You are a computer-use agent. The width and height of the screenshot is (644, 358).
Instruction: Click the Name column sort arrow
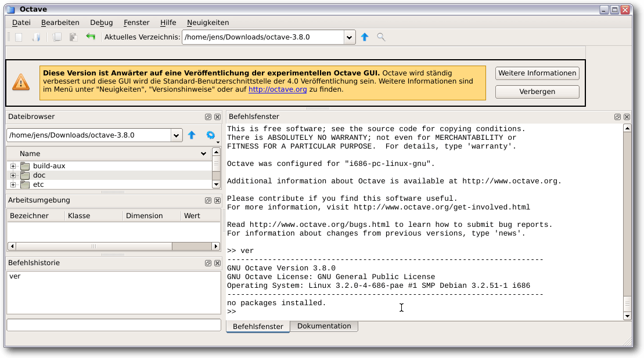pyautogui.click(x=203, y=154)
